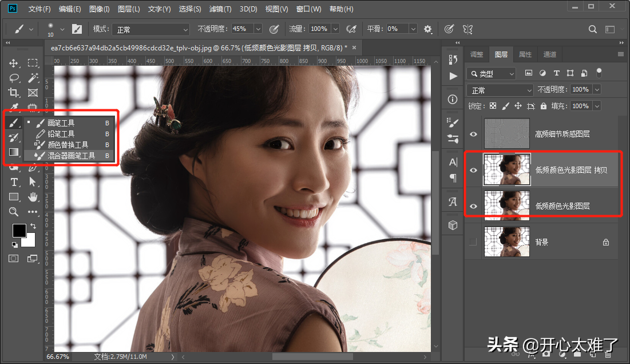Open the layer opacity 100% dropdown arrow
630x364 pixels.
597,90
